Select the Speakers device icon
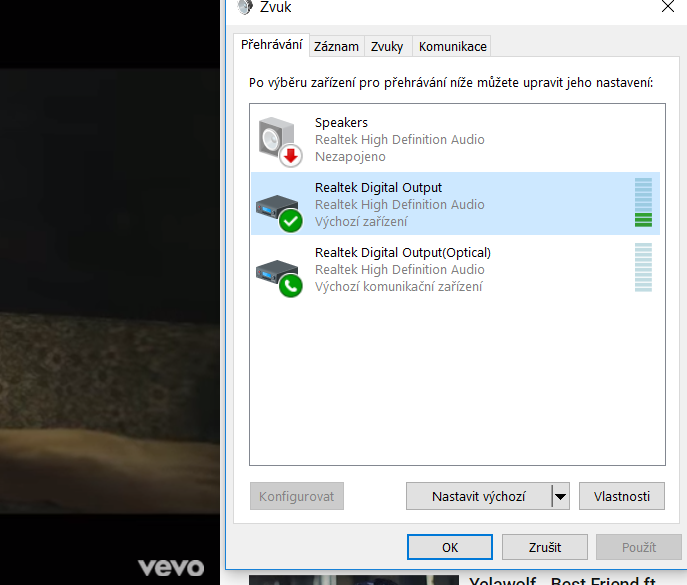Viewport: 687px width, 585px height. [x=280, y=142]
